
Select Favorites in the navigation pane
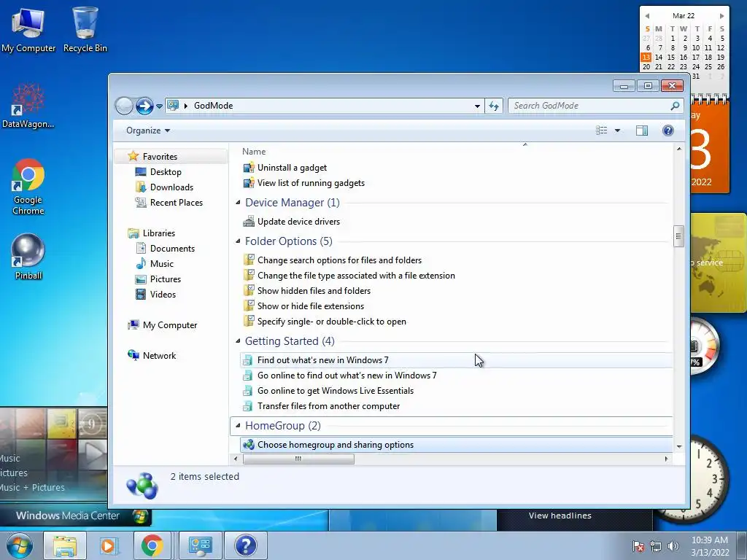pos(160,157)
